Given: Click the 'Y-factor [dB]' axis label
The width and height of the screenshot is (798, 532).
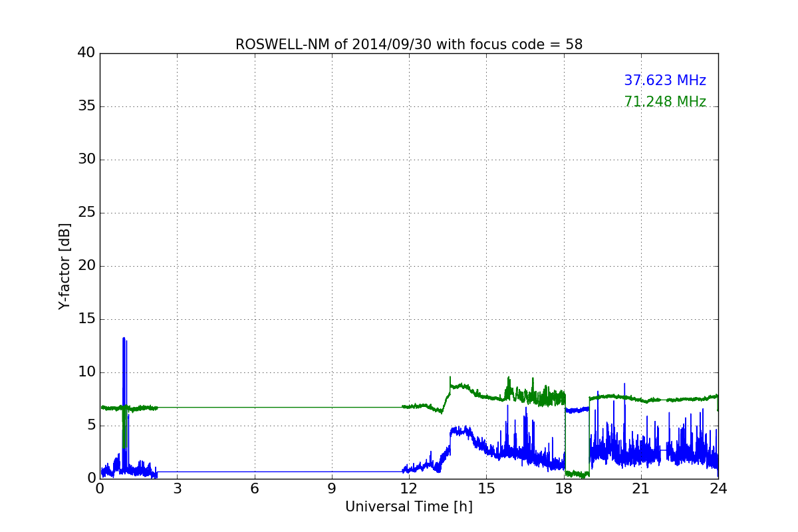Looking at the screenshot, I should tap(65, 266).
